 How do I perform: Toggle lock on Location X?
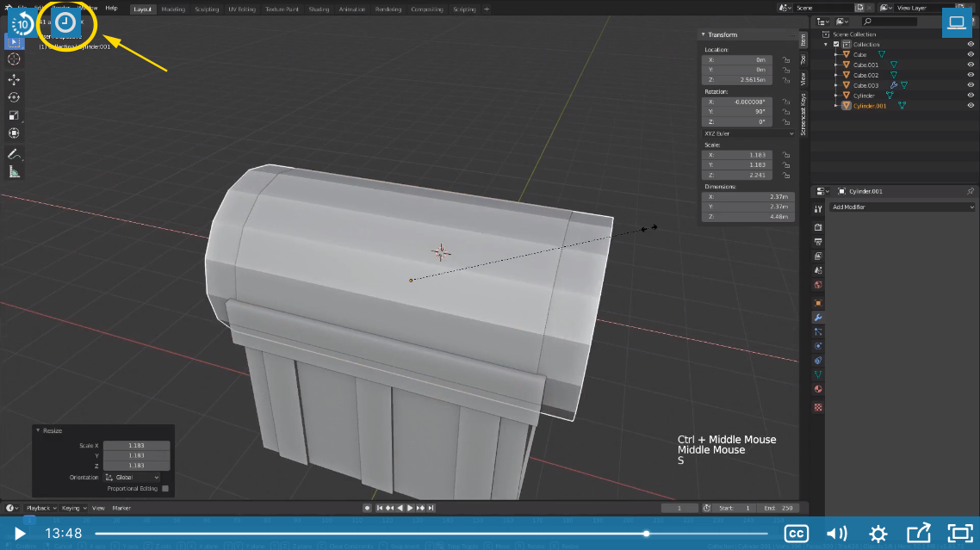(x=786, y=60)
